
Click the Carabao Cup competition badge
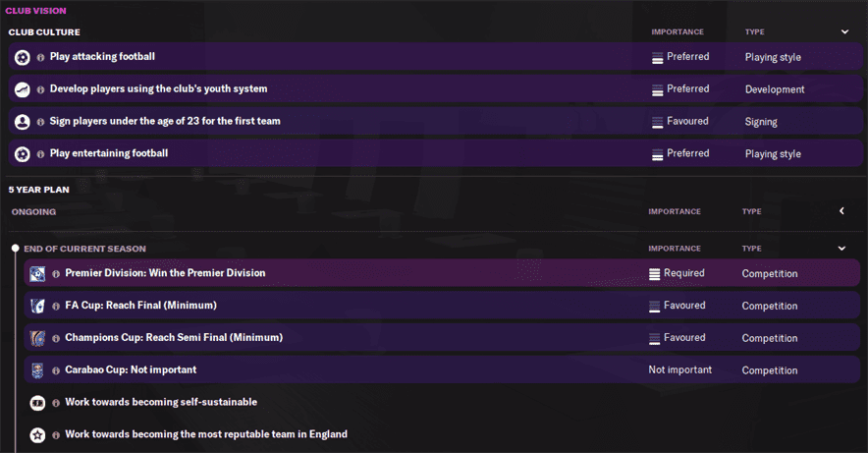point(37,370)
